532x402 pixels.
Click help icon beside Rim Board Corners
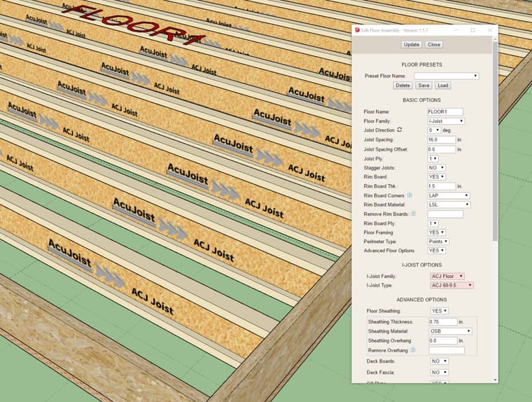point(409,195)
